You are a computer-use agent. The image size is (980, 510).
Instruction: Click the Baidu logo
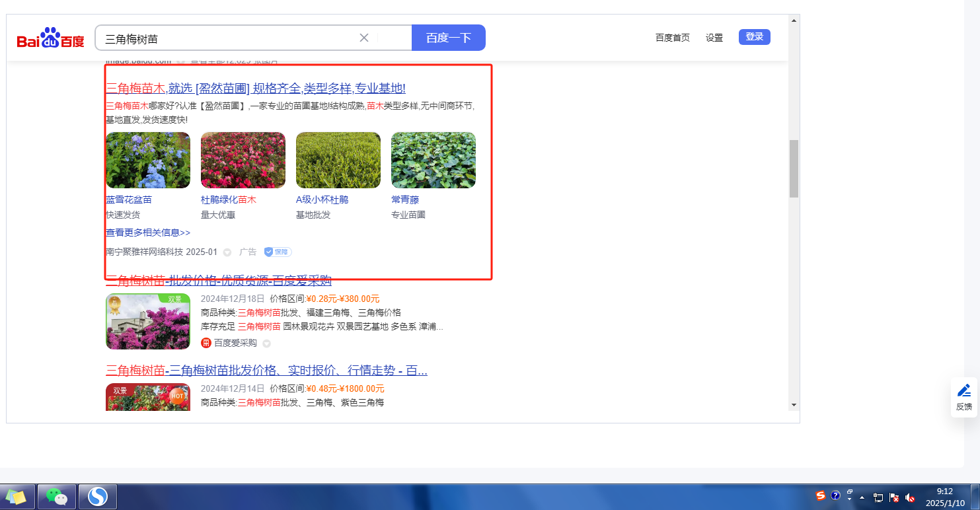click(x=51, y=39)
